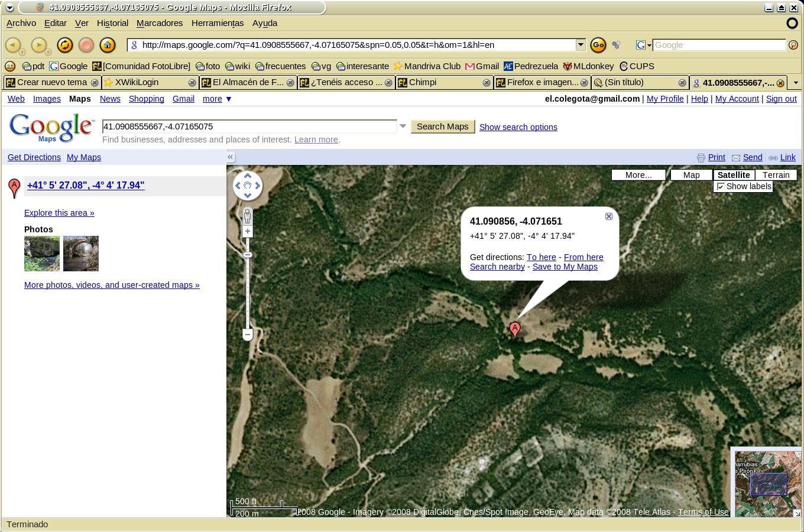The image size is (804, 532).
Task: Click the search magnifier icon in Firefox search box
Action: 793,45
